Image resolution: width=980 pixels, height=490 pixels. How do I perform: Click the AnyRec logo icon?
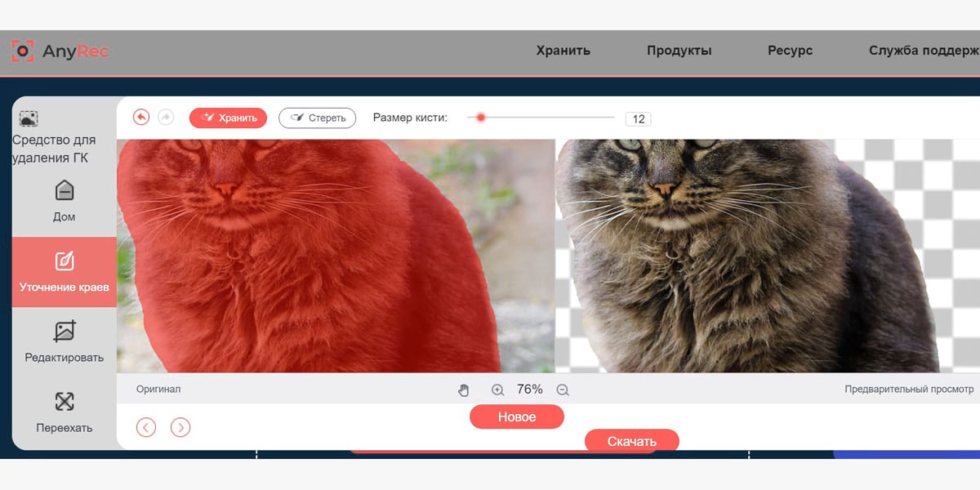click(23, 51)
